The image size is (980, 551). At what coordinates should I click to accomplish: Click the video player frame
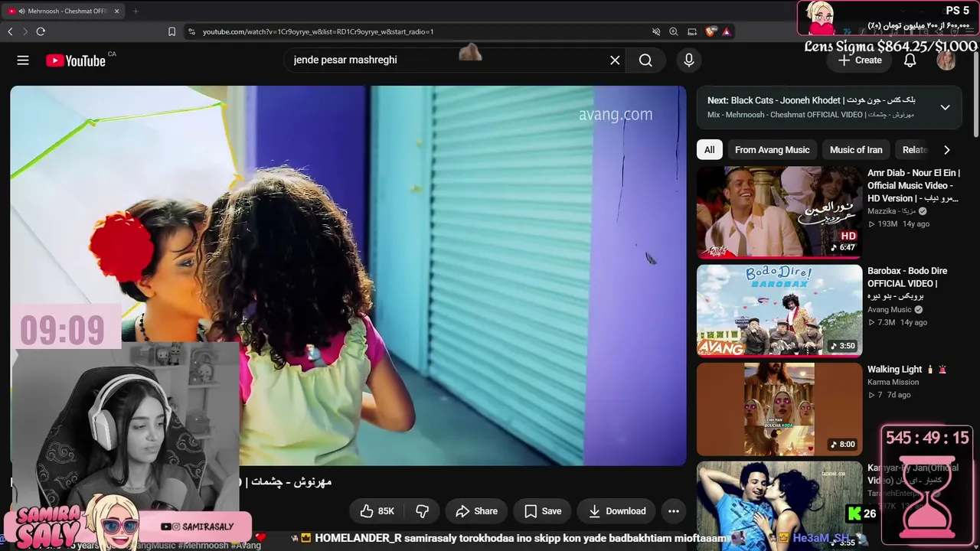coord(348,275)
